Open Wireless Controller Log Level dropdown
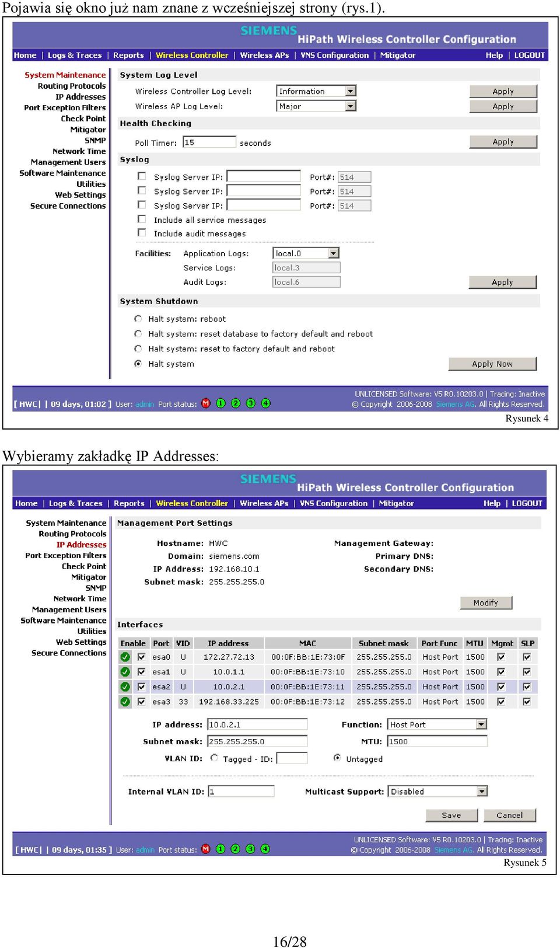Image resolution: width=560 pixels, height=948 pixels. pyautogui.click(x=316, y=91)
